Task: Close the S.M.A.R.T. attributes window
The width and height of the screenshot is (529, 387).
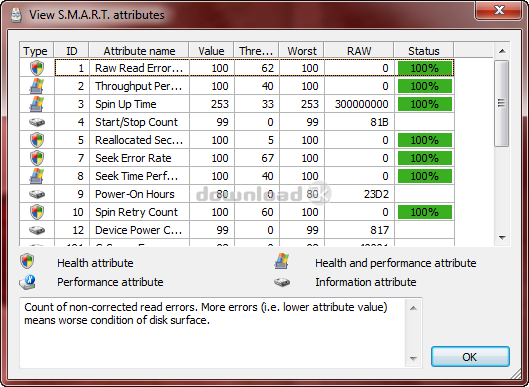Action: pyautogui.click(x=499, y=10)
